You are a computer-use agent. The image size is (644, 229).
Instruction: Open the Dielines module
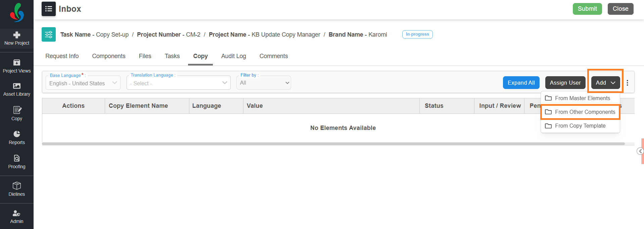coord(17,189)
